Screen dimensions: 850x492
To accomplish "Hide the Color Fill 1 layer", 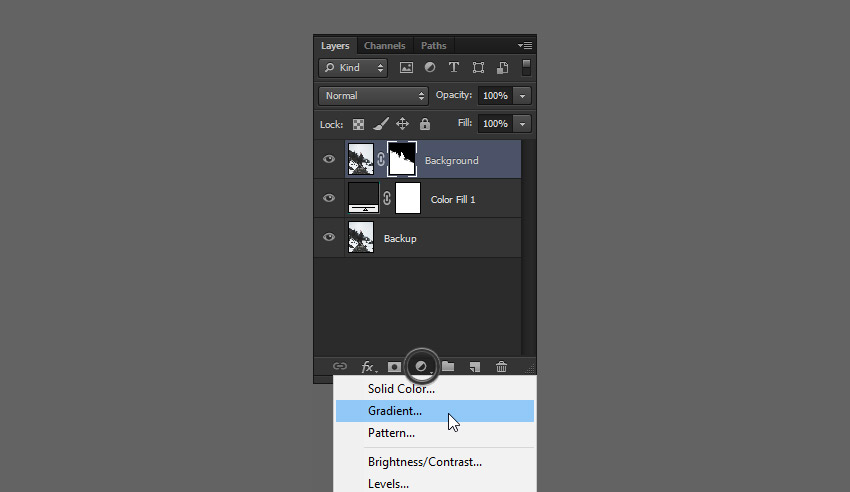I will pyautogui.click(x=329, y=198).
